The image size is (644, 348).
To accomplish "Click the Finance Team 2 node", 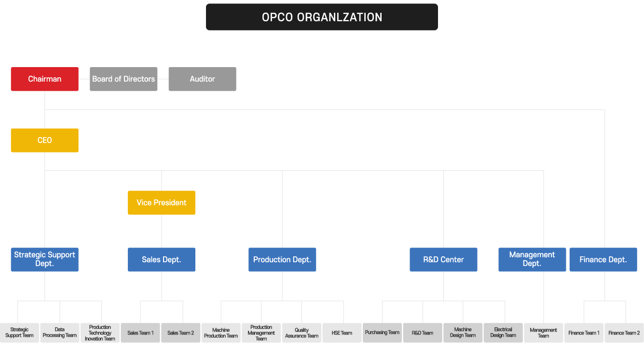I will pyautogui.click(x=624, y=333).
